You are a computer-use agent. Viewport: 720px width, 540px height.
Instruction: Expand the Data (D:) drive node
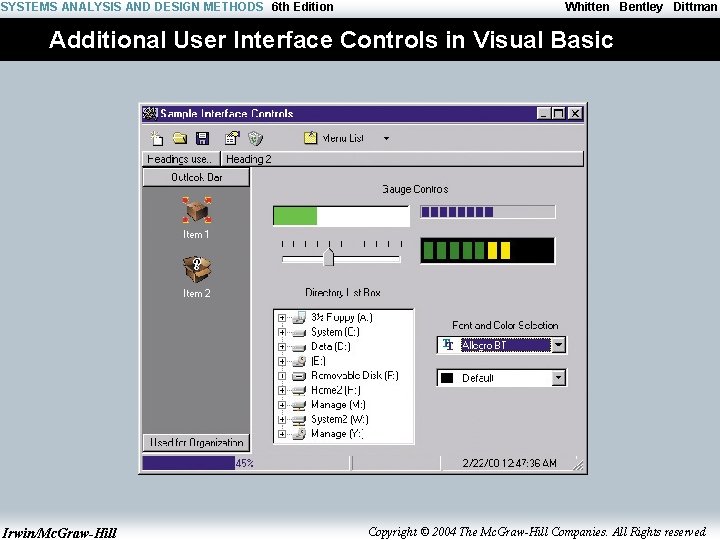[282, 347]
